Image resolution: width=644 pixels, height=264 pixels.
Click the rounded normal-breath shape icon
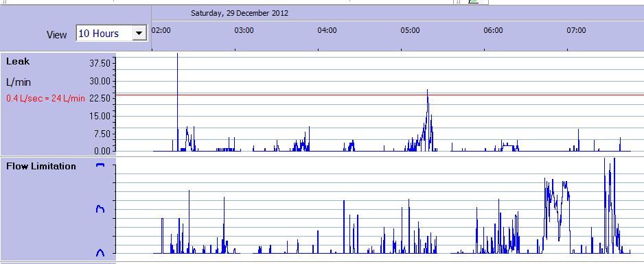point(100,252)
